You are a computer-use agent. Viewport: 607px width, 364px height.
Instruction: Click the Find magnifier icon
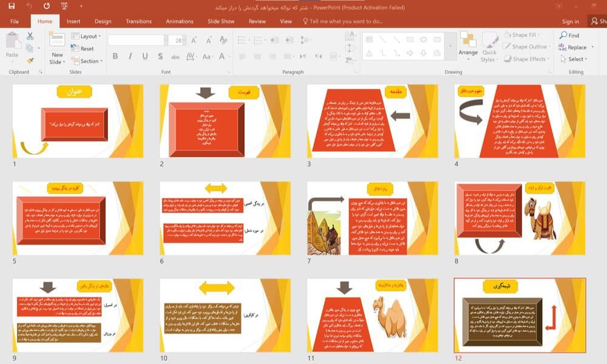[x=563, y=35]
